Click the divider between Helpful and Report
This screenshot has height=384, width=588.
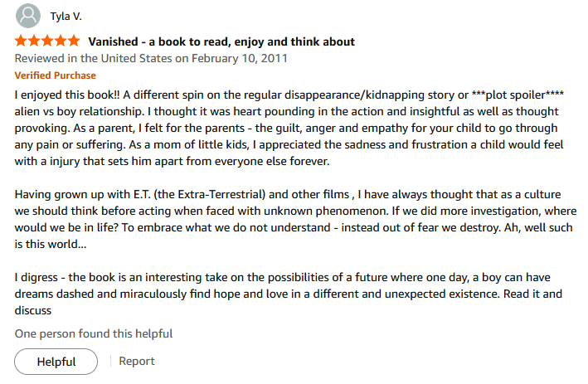(x=109, y=361)
